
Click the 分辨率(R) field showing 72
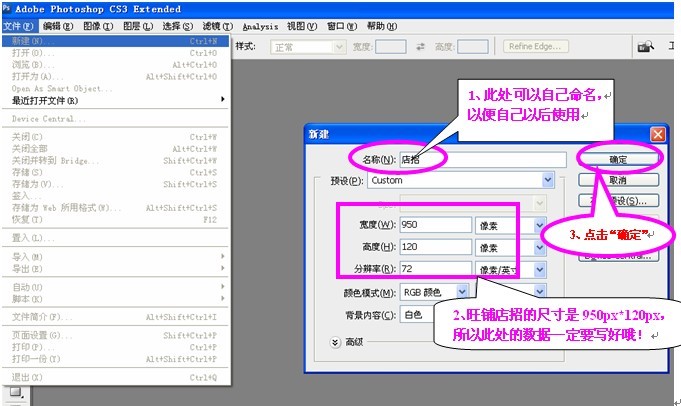[435, 269]
